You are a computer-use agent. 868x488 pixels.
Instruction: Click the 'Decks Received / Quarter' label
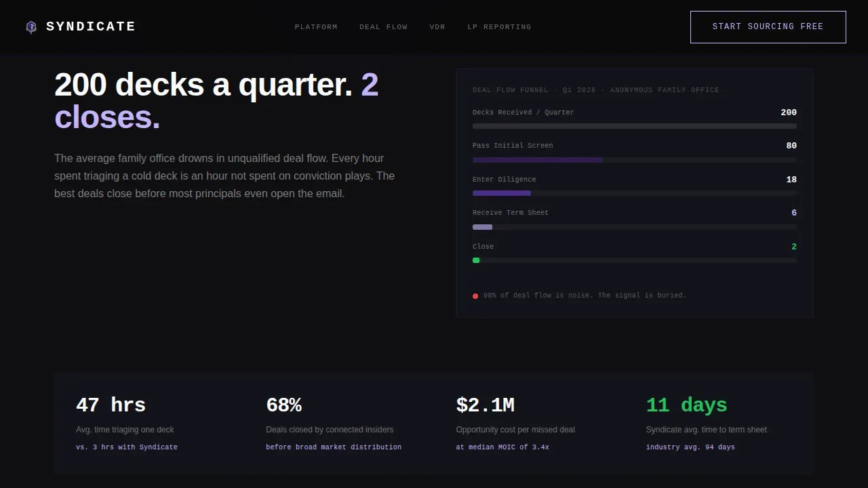523,113
